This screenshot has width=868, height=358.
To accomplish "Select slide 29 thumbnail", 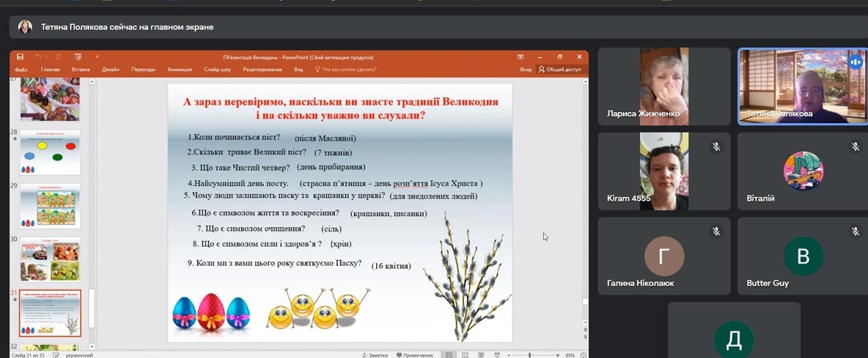I will click(x=50, y=206).
